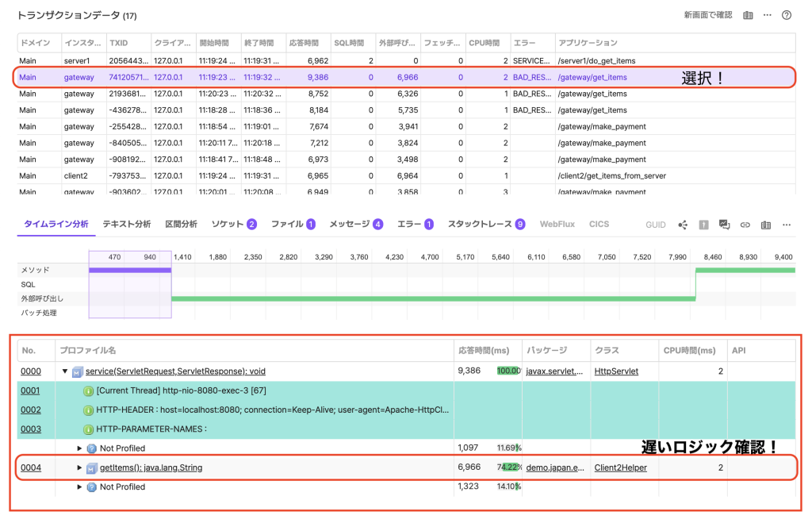Open profile number 0004 link

[31, 467]
